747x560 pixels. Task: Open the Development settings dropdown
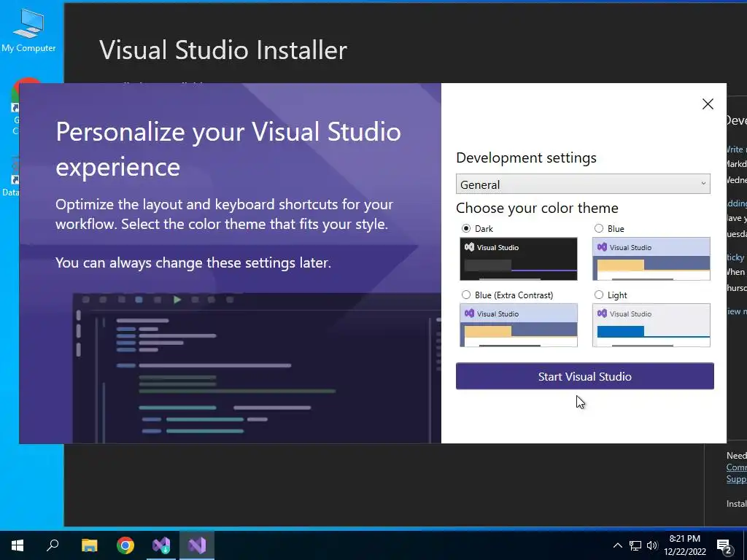[583, 184]
